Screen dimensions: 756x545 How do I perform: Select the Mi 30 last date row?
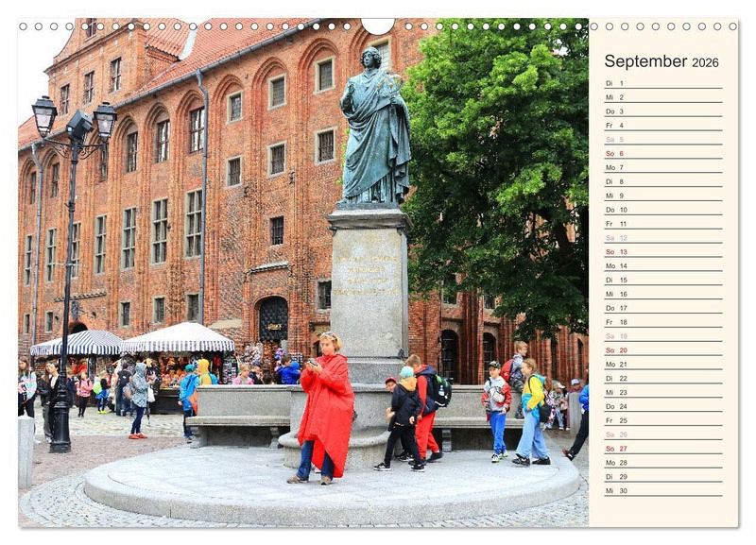pos(662,491)
